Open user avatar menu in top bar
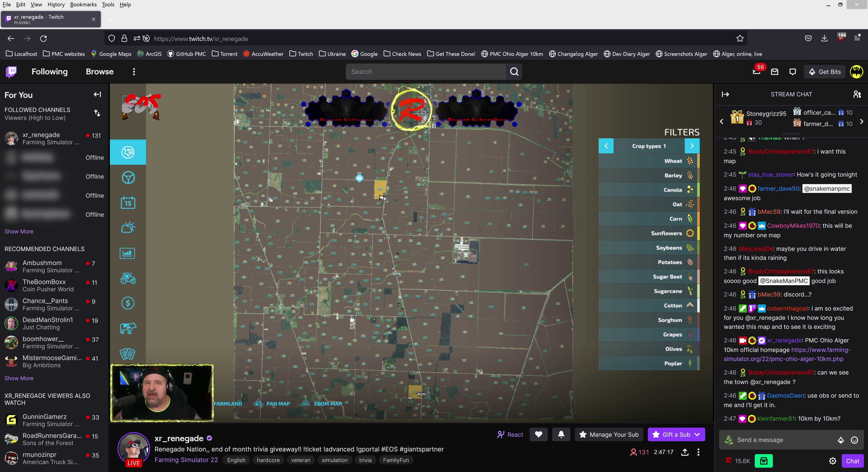 (856, 72)
